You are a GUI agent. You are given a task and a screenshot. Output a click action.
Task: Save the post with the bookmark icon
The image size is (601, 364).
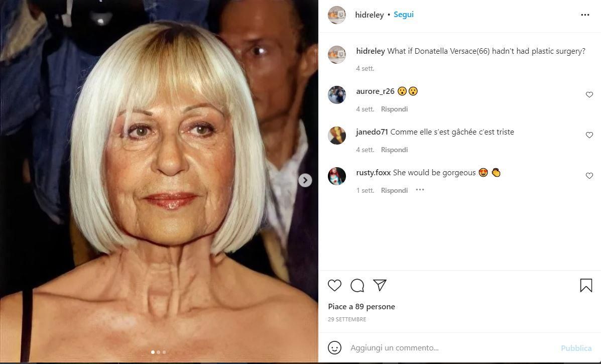pyautogui.click(x=585, y=286)
